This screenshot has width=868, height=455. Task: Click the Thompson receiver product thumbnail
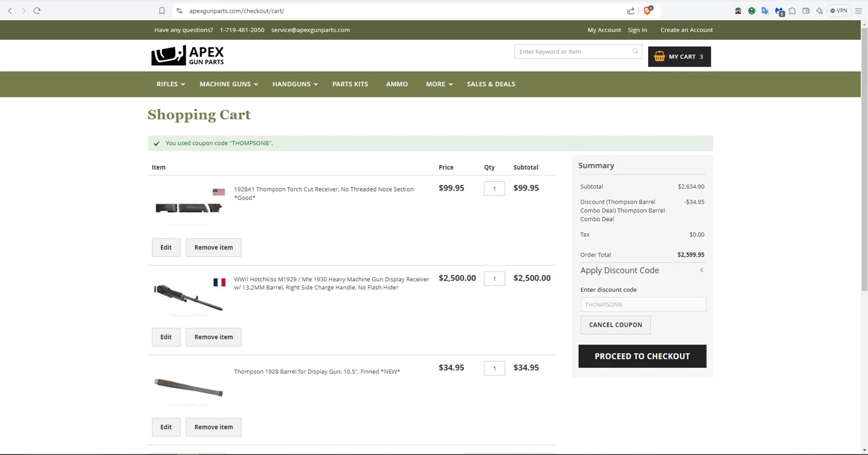[189, 208]
